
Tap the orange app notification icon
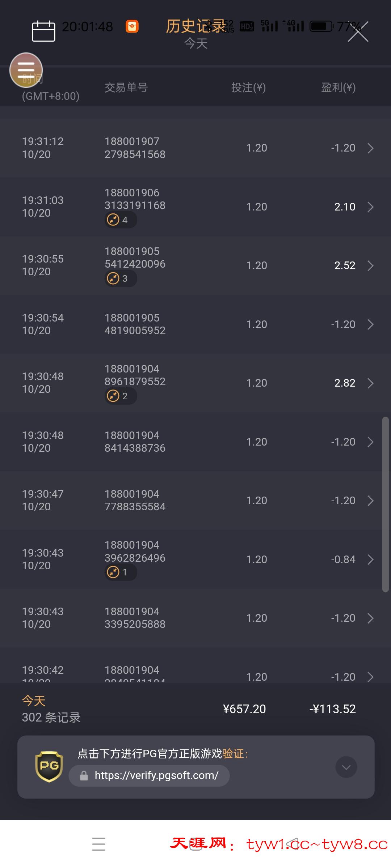(132, 26)
